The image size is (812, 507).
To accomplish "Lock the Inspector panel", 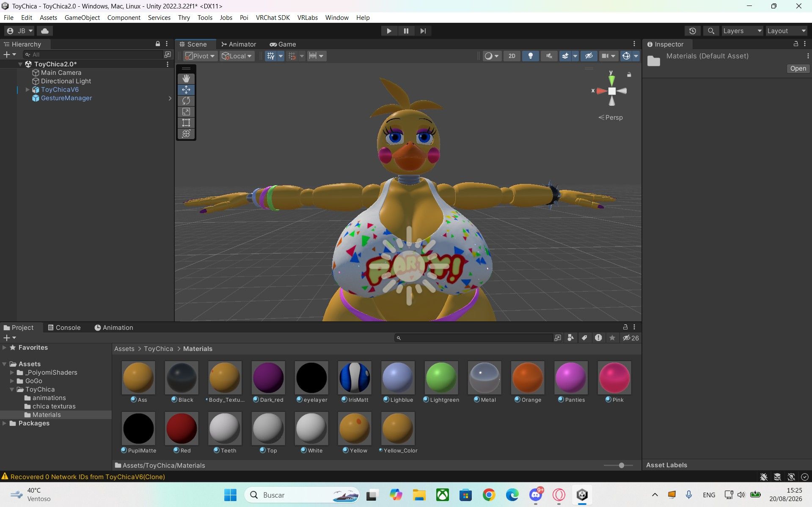I will pyautogui.click(x=796, y=44).
